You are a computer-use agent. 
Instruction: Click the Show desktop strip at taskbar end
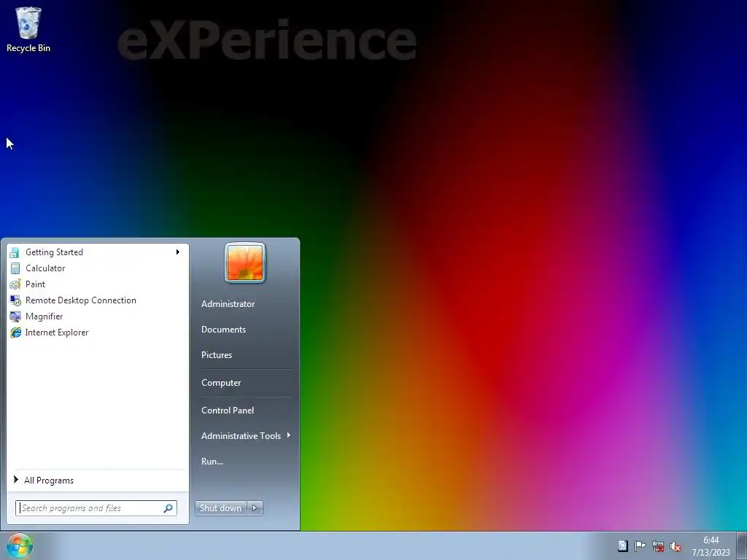click(x=742, y=545)
